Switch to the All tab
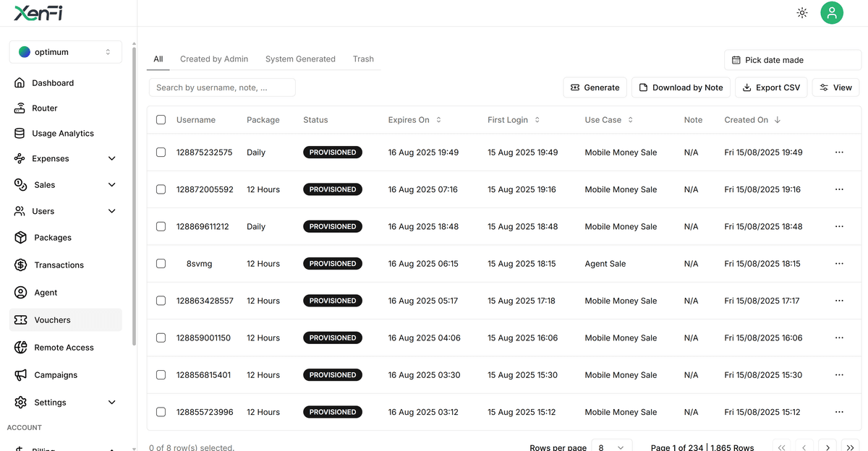The image size is (868, 451). pos(158,59)
